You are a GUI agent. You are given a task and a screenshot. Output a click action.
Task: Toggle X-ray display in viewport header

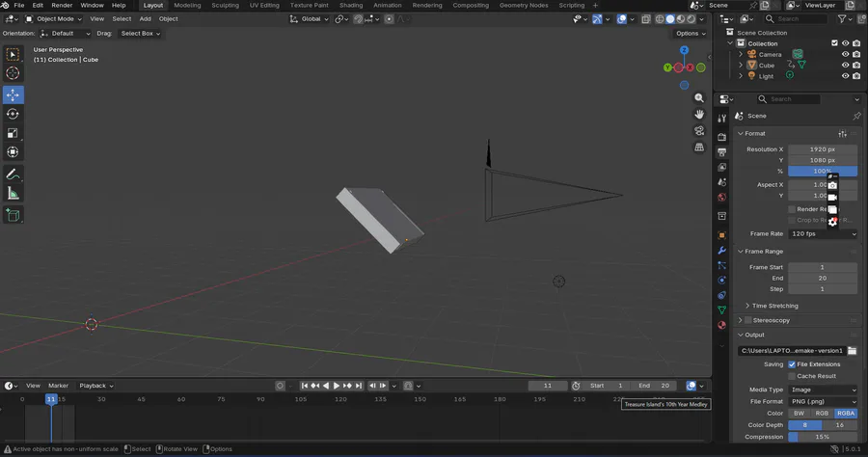[x=646, y=19]
